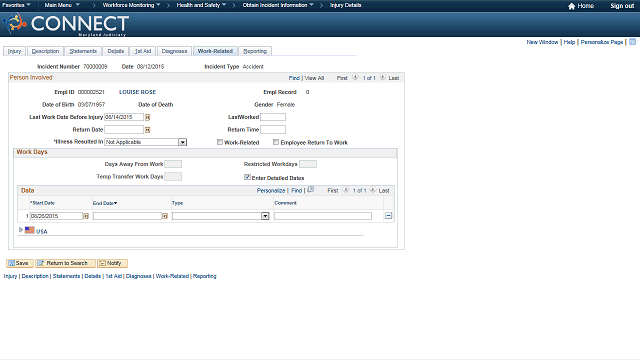Open the Illness Resulted In dropdown
640x360 pixels.
[182, 142]
